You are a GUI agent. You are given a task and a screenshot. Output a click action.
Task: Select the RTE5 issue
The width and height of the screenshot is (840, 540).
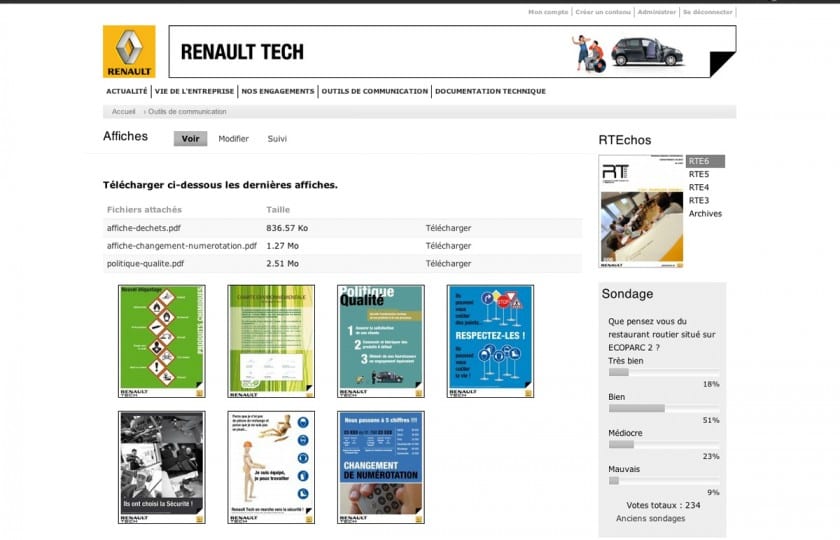pyautogui.click(x=699, y=174)
